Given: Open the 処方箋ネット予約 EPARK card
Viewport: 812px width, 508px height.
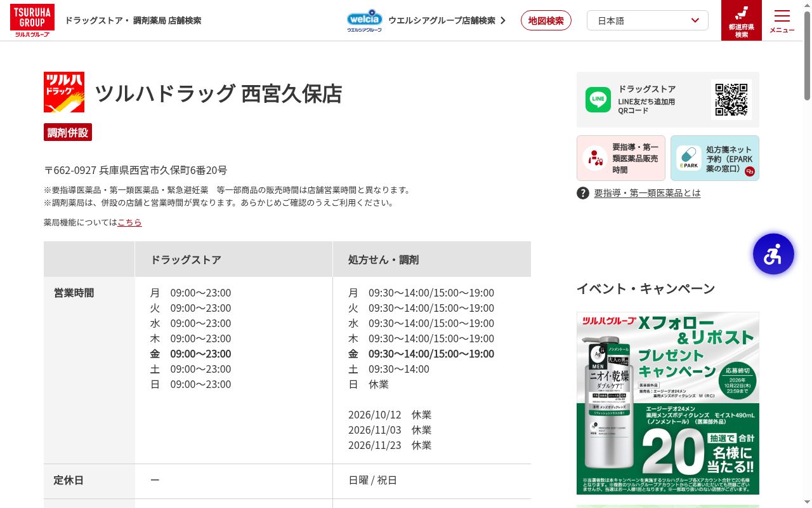Looking at the screenshot, I should pyautogui.click(x=715, y=158).
